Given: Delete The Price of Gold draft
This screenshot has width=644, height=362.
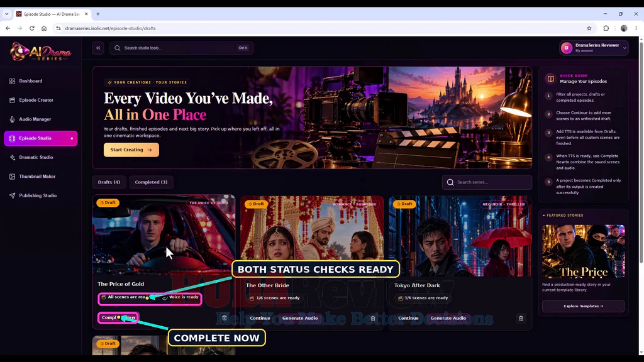Looking at the screenshot, I should [225, 317].
